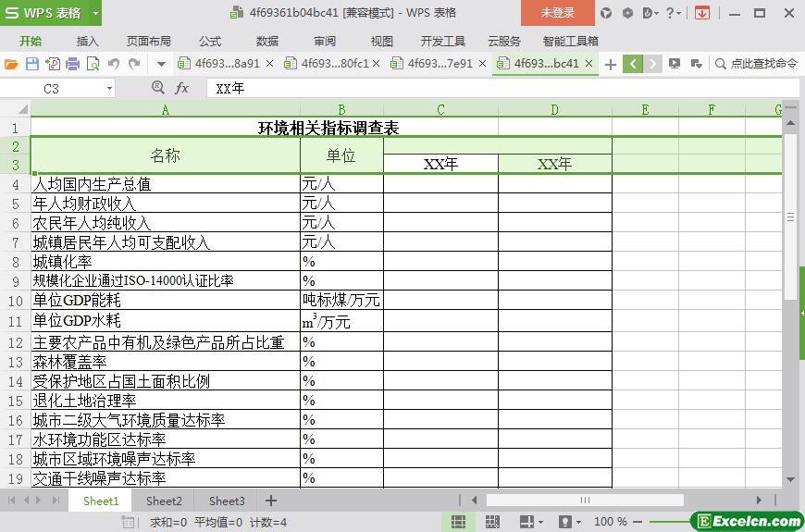Click the formula bar containing XX年
The height and width of the screenshot is (532, 805).
503,88
